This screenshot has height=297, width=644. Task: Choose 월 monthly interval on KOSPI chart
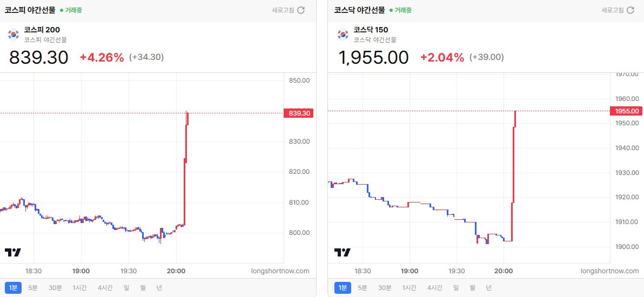point(143,288)
